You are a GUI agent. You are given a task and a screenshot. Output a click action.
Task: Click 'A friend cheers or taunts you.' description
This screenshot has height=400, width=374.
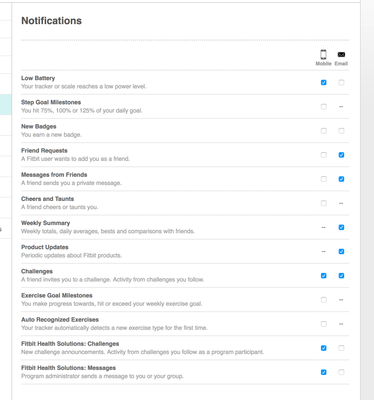[60, 207]
